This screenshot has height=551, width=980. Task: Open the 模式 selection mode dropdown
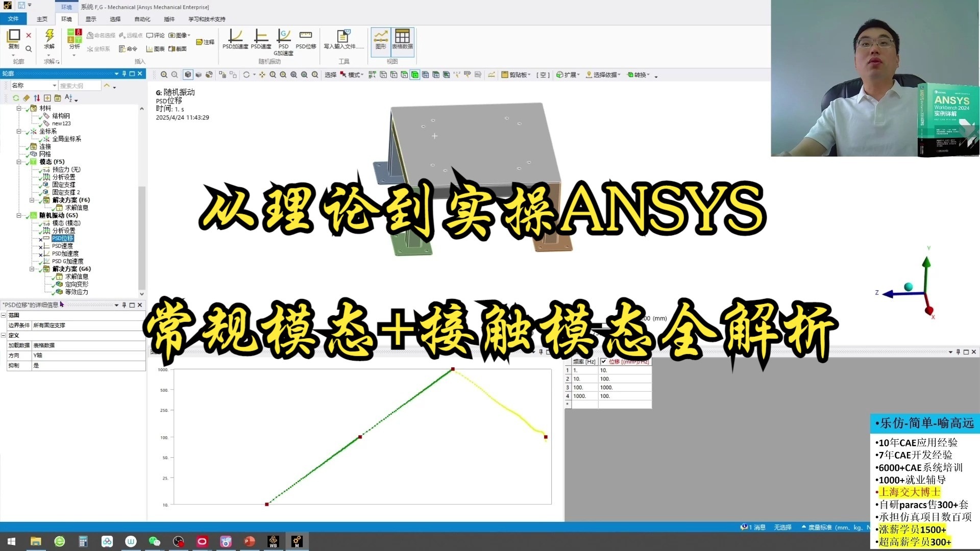352,75
